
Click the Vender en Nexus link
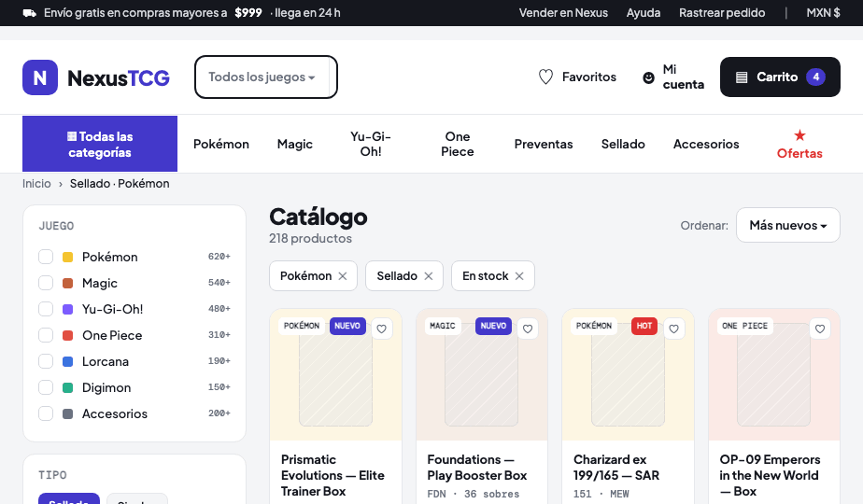563,13
